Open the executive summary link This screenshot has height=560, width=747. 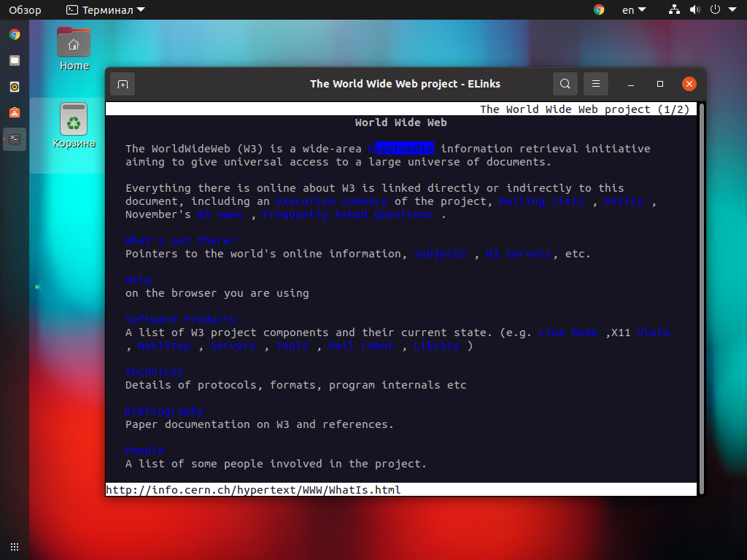(332, 201)
